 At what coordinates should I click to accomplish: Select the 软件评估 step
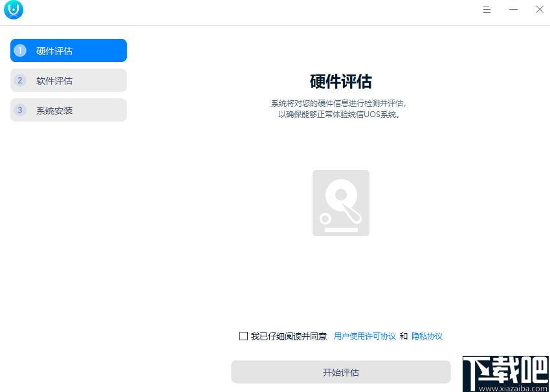pyautogui.click(x=69, y=80)
